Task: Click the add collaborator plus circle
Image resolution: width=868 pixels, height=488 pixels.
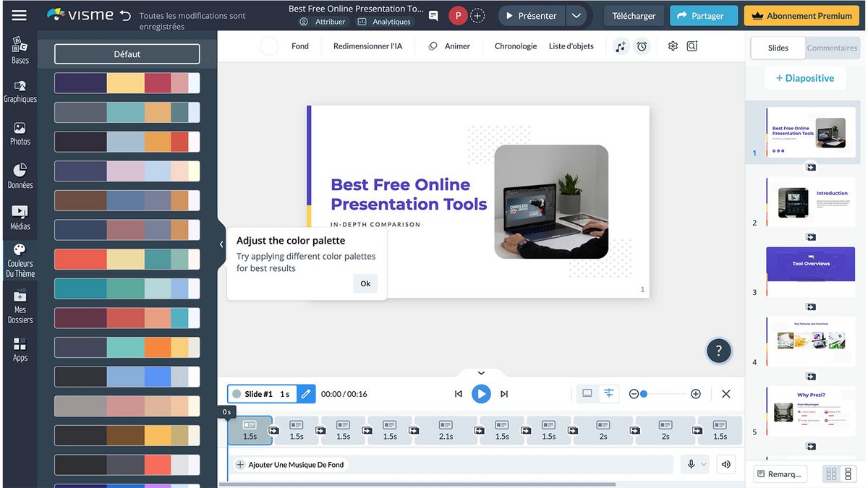Action: click(x=477, y=15)
